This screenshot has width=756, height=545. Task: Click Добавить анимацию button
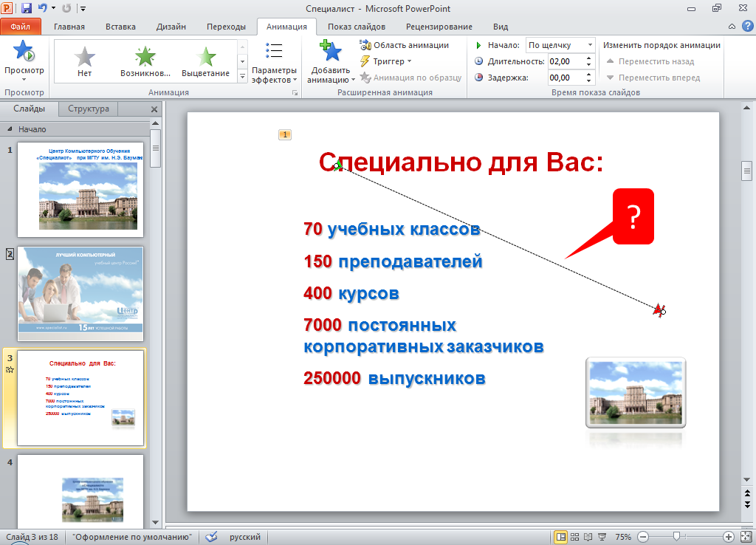(x=330, y=63)
